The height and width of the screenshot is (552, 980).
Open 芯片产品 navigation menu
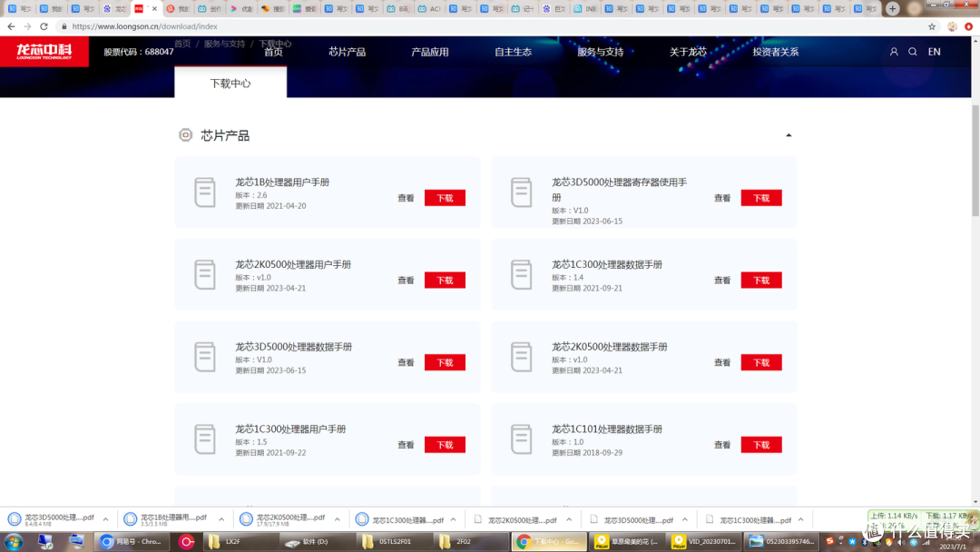point(347,52)
